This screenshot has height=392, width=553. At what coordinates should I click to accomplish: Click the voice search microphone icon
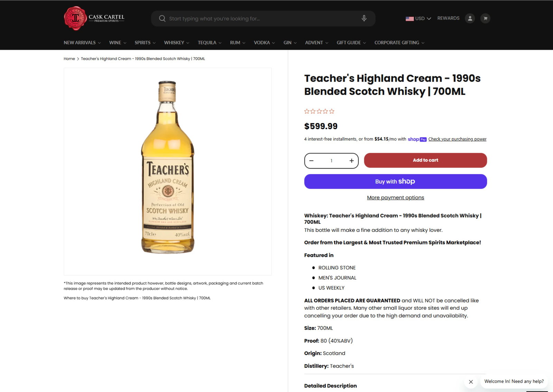tap(364, 18)
